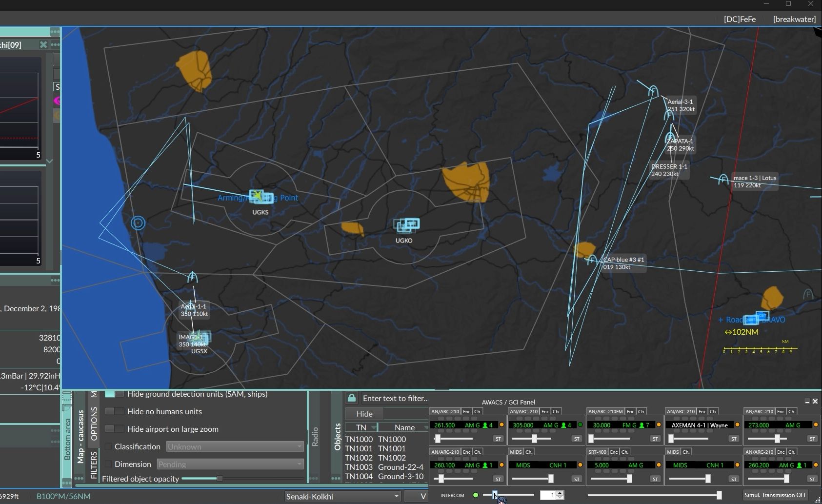Open the Dimension Pending dropdown

tap(230, 464)
